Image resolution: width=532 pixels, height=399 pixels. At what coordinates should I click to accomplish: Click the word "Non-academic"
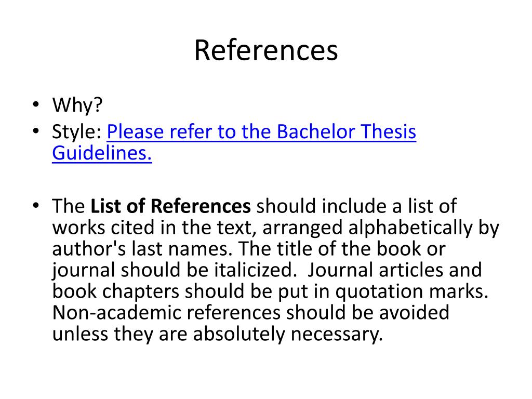[117, 312]
